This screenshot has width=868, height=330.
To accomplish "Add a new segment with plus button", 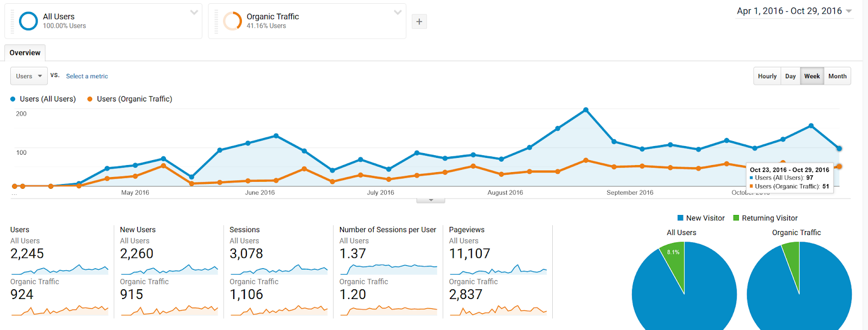I will coord(419,22).
